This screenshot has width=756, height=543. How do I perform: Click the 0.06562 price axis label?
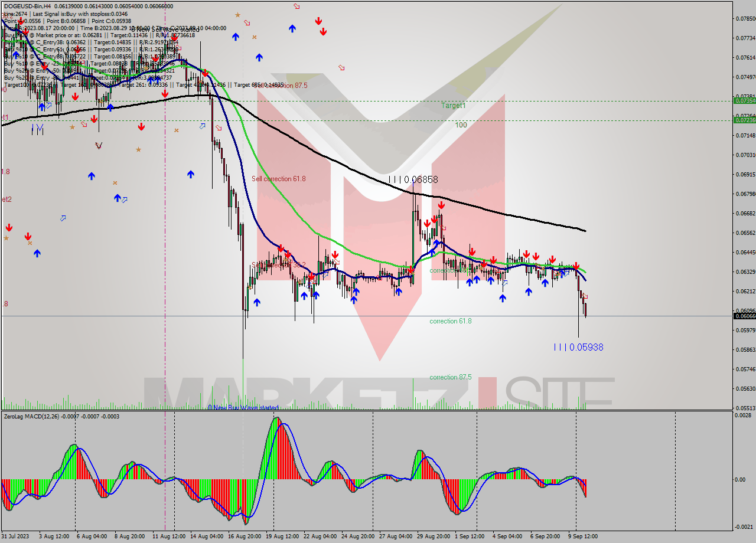point(746,233)
